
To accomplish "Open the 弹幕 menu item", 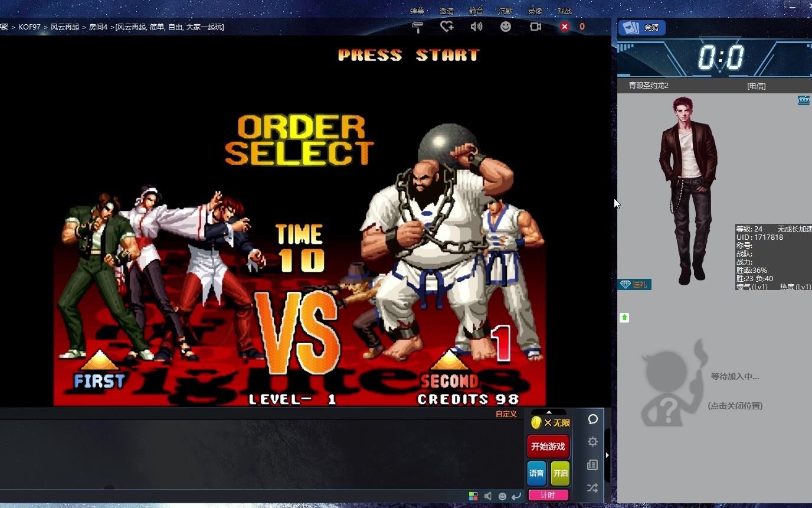I will tap(417, 11).
